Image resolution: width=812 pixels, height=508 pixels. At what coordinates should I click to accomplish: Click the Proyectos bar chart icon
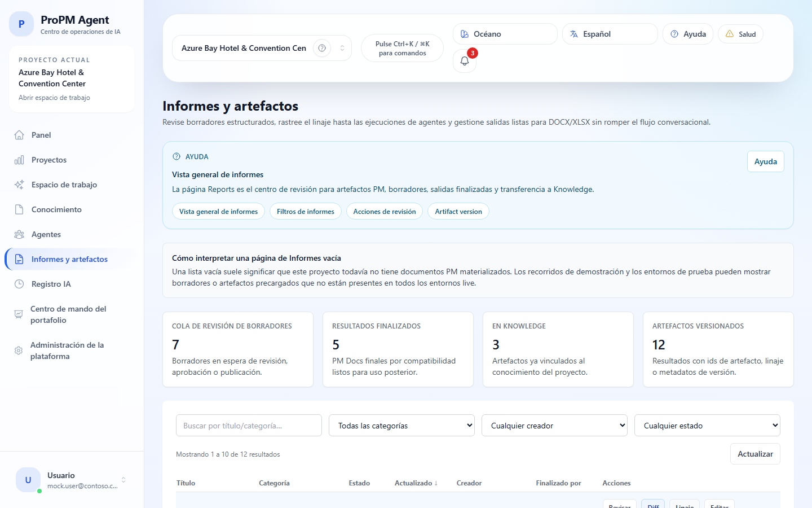point(19,160)
